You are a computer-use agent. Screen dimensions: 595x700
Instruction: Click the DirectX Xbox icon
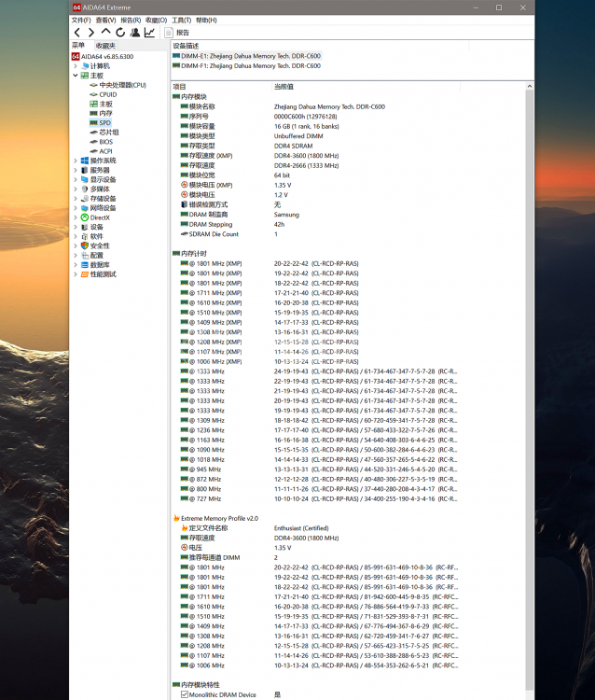(x=85, y=217)
